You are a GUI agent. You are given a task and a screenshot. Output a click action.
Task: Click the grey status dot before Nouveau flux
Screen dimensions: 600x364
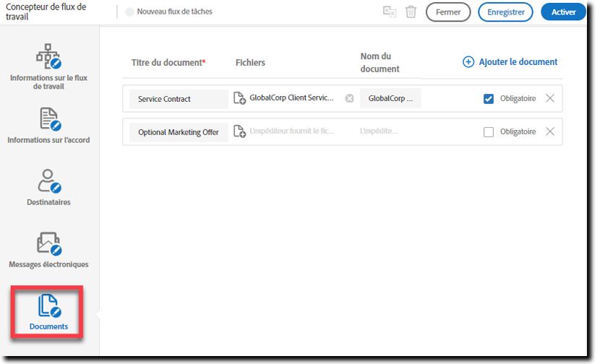point(129,12)
